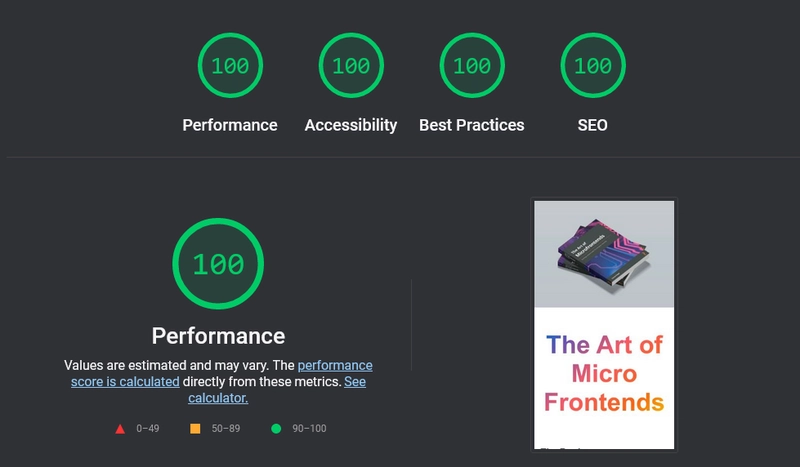The width and height of the screenshot is (800, 467).
Task: Click the large Performance section heading
Action: point(218,335)
